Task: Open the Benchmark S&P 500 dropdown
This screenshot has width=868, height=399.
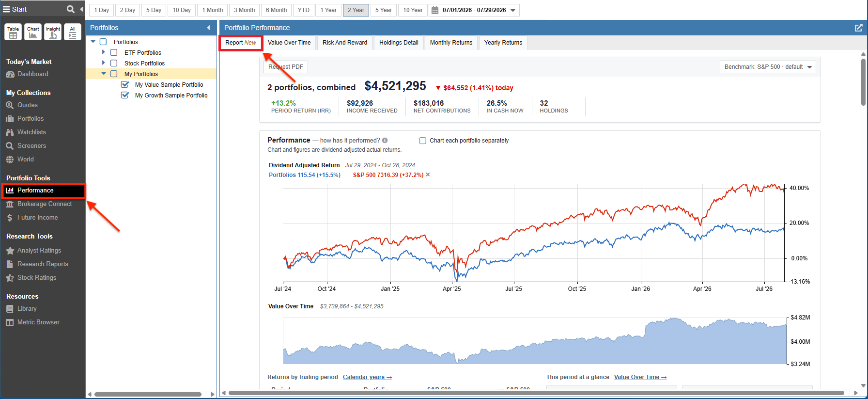Action: pyautogui.click(x=768, y=67)
